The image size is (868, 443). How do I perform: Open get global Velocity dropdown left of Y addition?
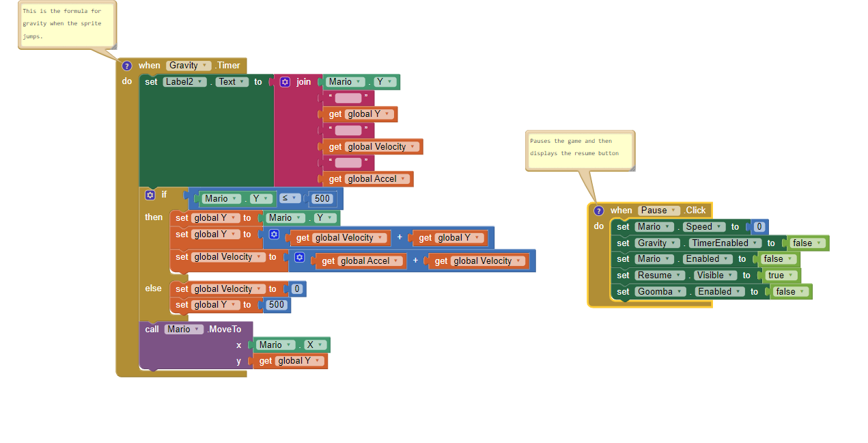pyautogui.click(x=351, y=238)
